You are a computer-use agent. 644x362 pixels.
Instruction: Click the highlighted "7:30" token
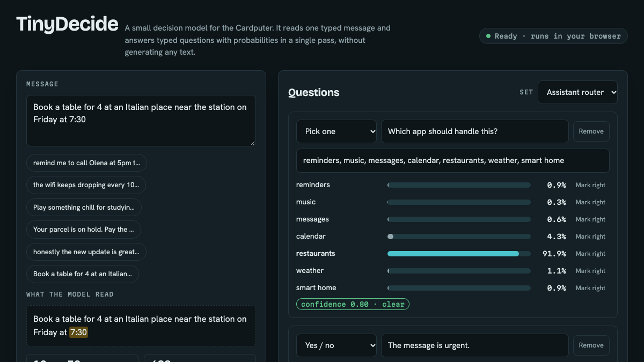[x=78, y=333]
